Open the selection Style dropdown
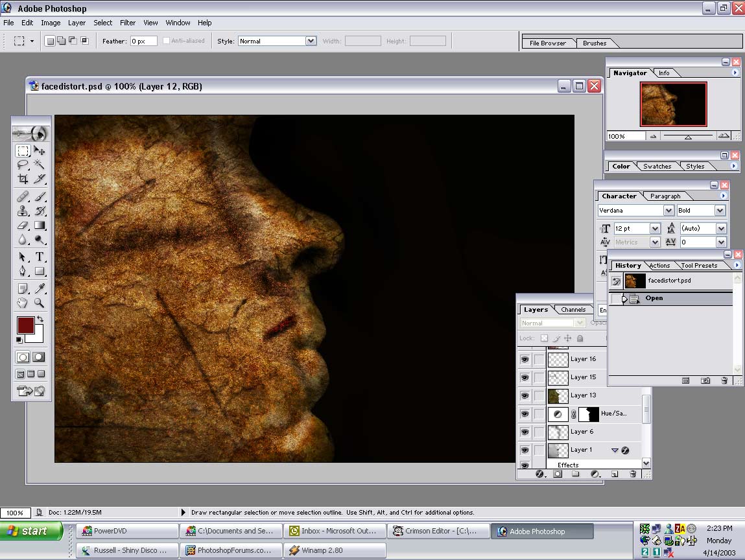 pyautogui.click(x=310, y=41)
